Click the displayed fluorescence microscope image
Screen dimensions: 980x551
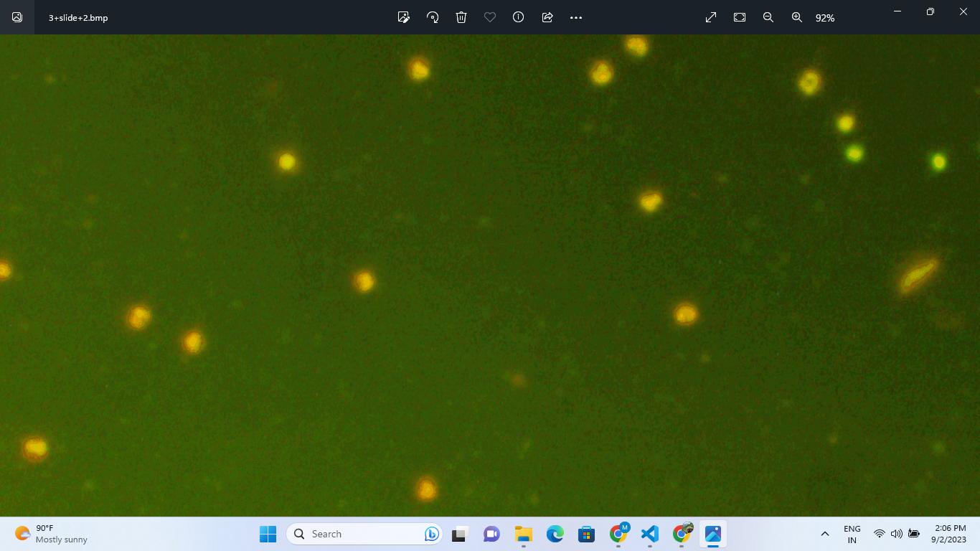(x=490, y=275)
